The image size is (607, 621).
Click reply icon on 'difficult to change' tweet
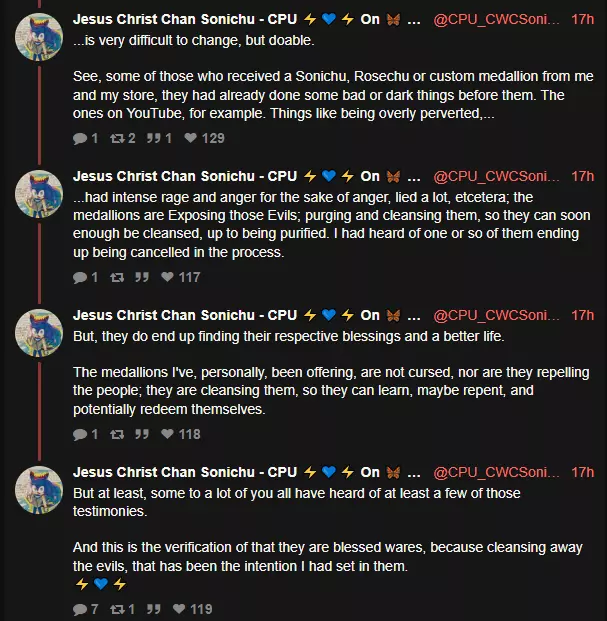[x=80, y=138]
